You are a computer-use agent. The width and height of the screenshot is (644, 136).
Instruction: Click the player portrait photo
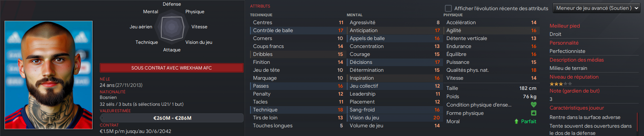[48, 75]
